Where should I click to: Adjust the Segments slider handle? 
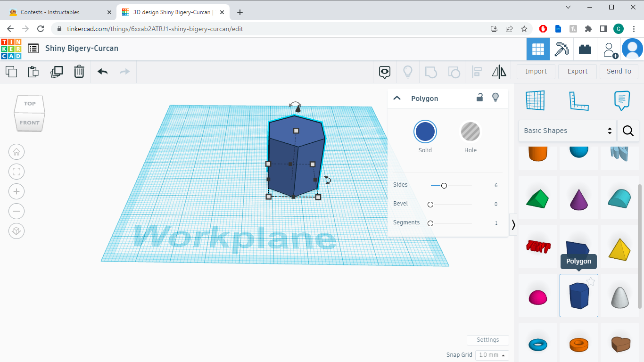430,223
